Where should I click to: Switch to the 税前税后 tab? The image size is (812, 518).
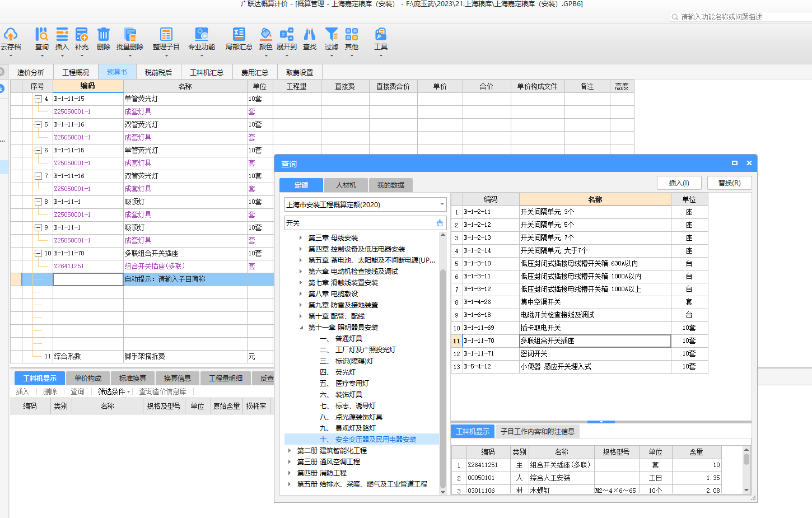coord(158,72)
